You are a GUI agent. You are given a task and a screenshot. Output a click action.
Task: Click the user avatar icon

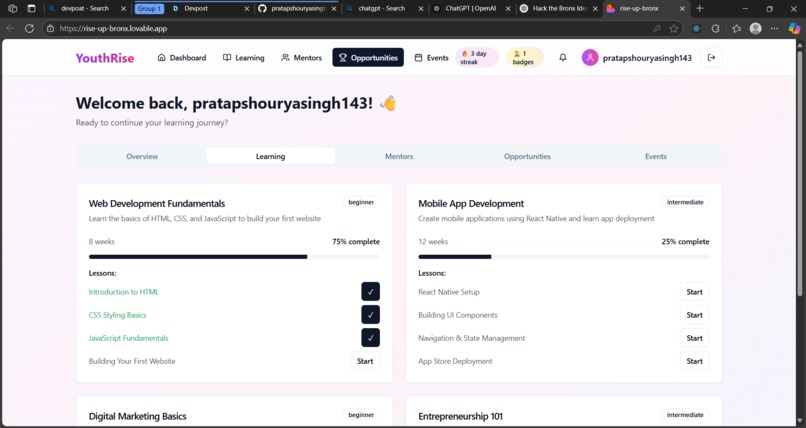[x=590, y=58]
